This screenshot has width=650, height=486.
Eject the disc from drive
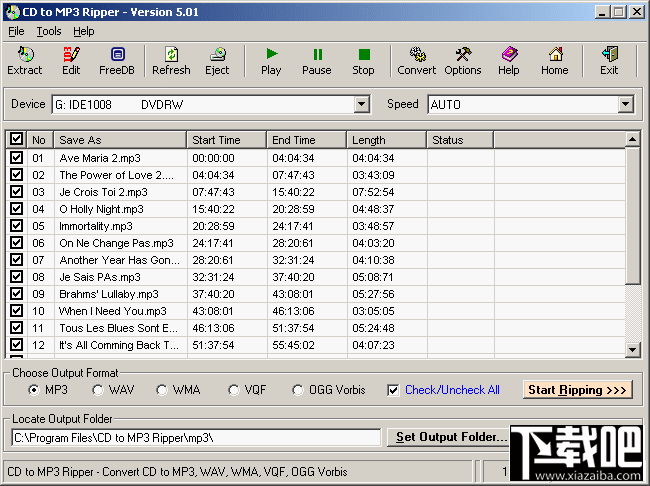click(x=217, y=61)
